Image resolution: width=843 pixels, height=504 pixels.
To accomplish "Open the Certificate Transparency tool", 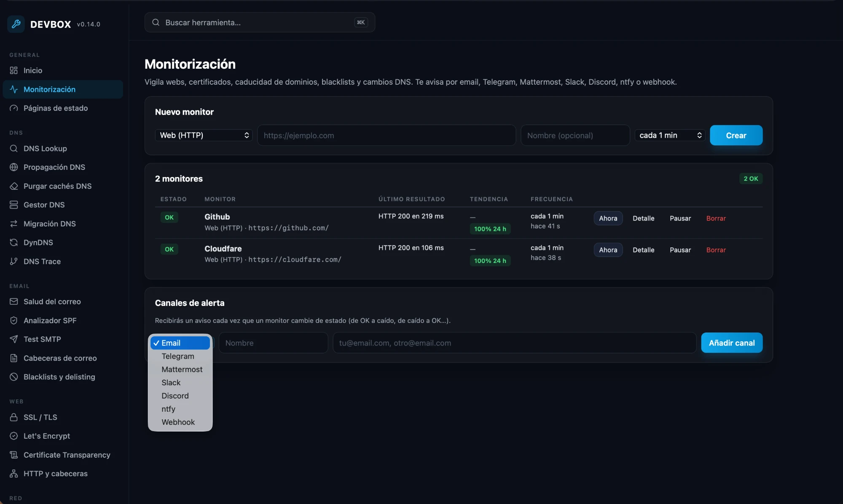I will click(63, 455).
